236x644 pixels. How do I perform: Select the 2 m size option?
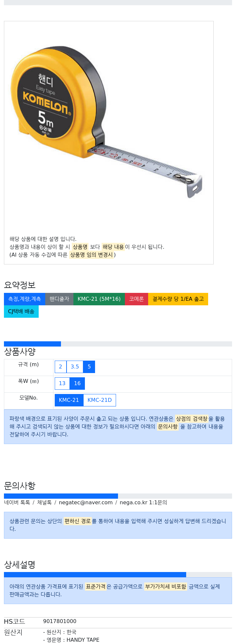60,367
